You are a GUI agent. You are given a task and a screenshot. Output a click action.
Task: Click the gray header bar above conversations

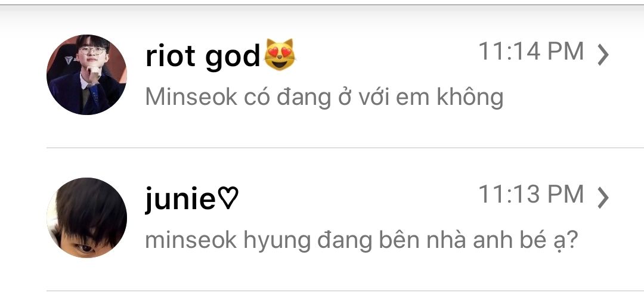tap(322, 17)
